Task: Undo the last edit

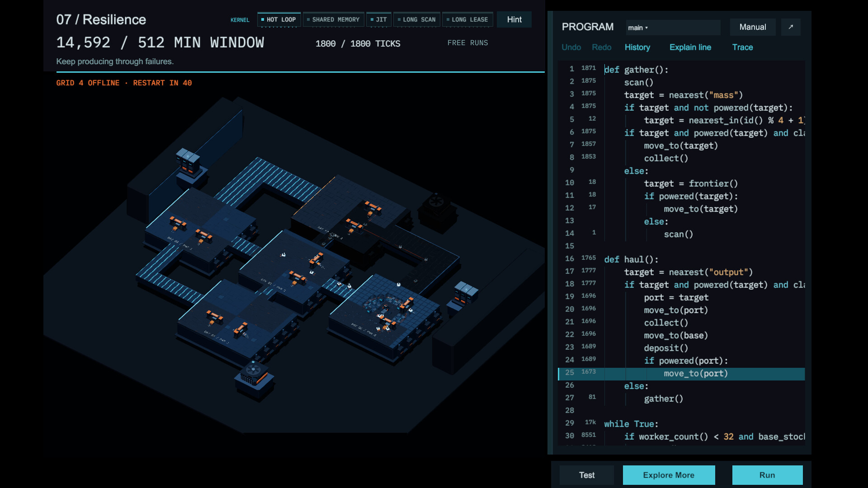Action: pos(571,47)
